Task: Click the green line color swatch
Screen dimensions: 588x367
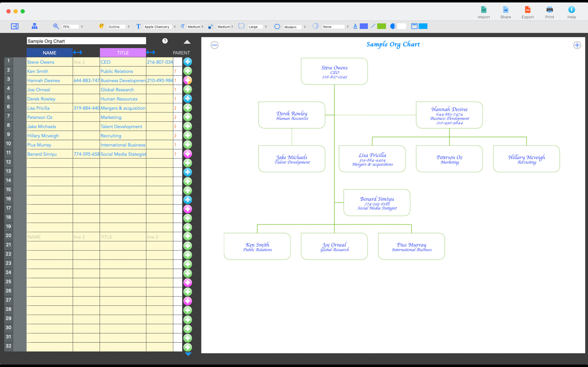Action: [381, 27]
